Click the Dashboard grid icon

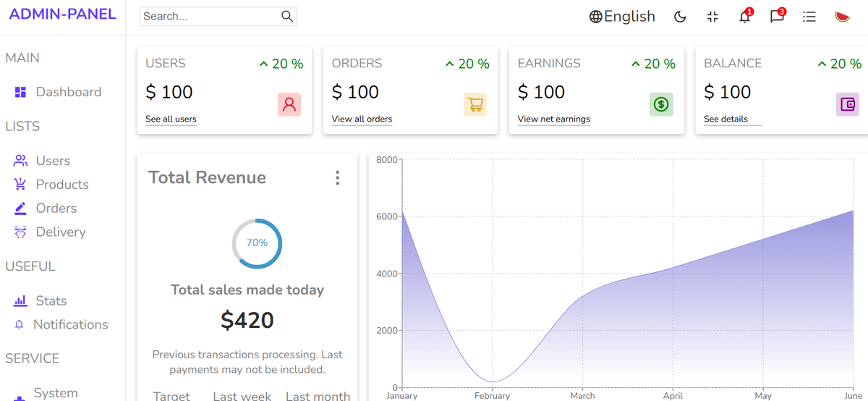pos(20,92)
